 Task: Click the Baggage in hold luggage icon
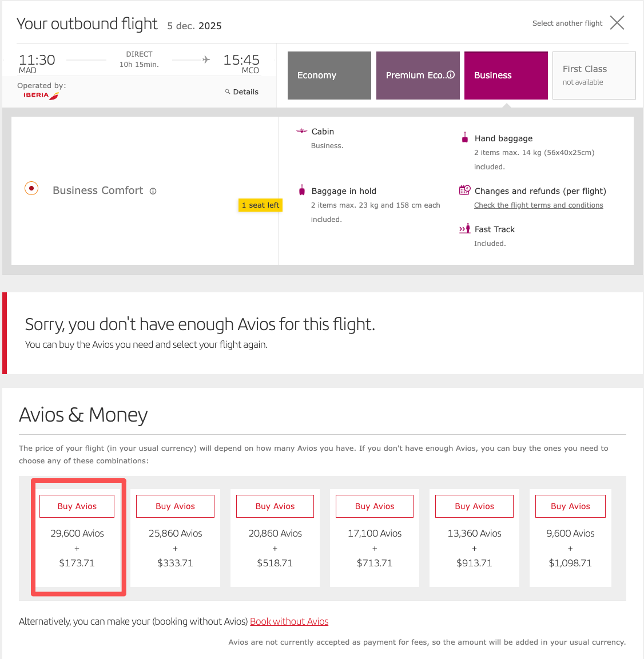click(301, 190)
